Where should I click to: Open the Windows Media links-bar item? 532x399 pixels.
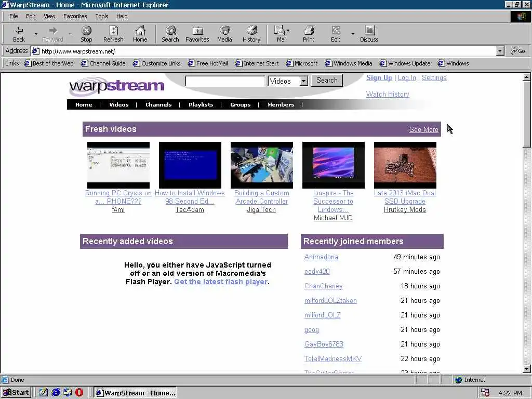click(x=349, y=63)
